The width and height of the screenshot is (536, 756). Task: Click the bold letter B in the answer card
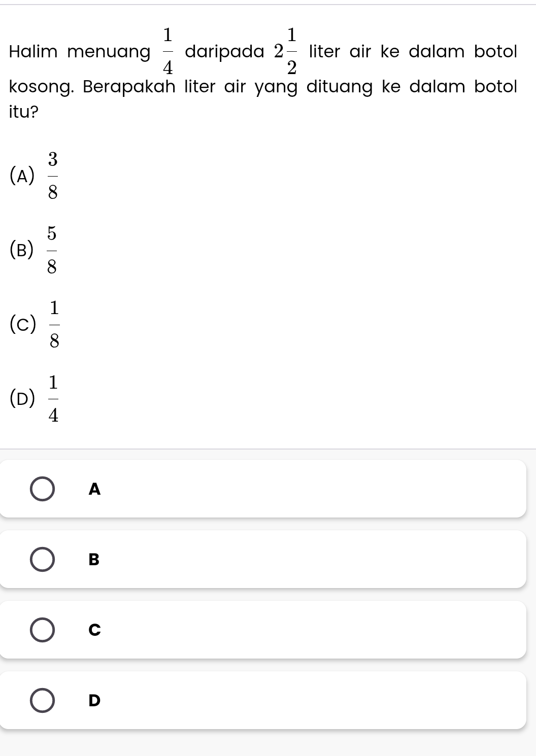point(94,560)
